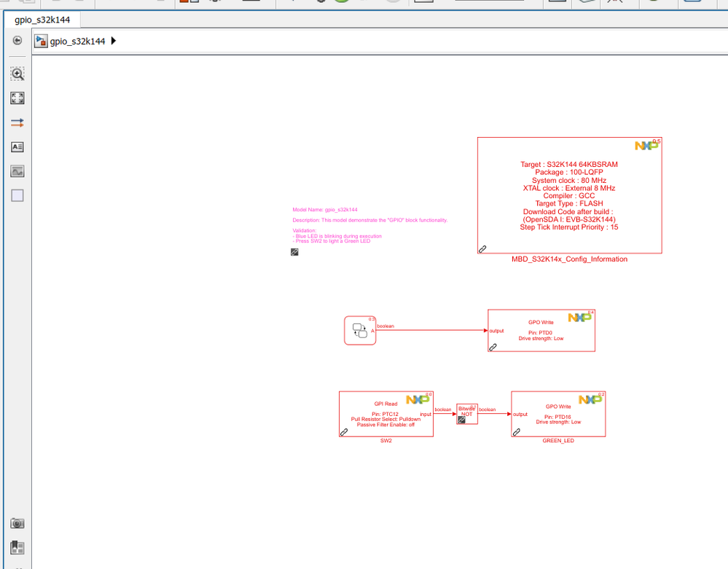Click the camera screenshot icon

(x=17, y=524)
